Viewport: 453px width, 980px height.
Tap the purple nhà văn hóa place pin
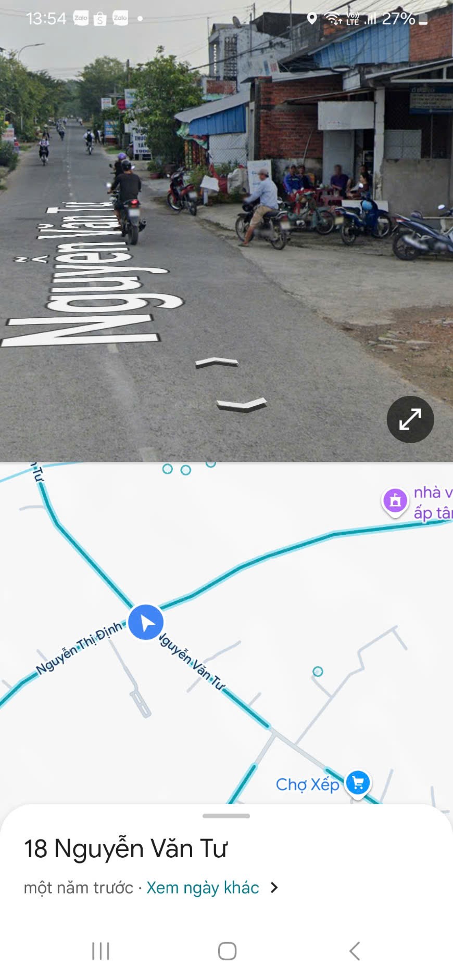click(x=395, y=501)
